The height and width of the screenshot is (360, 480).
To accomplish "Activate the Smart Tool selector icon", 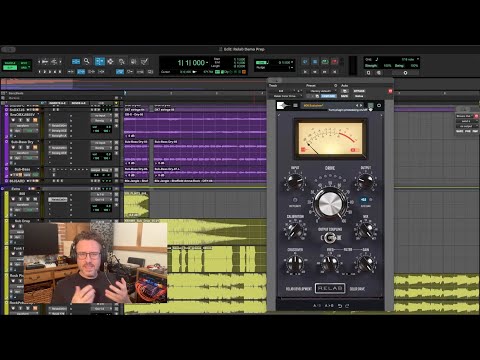I will 110,61.
